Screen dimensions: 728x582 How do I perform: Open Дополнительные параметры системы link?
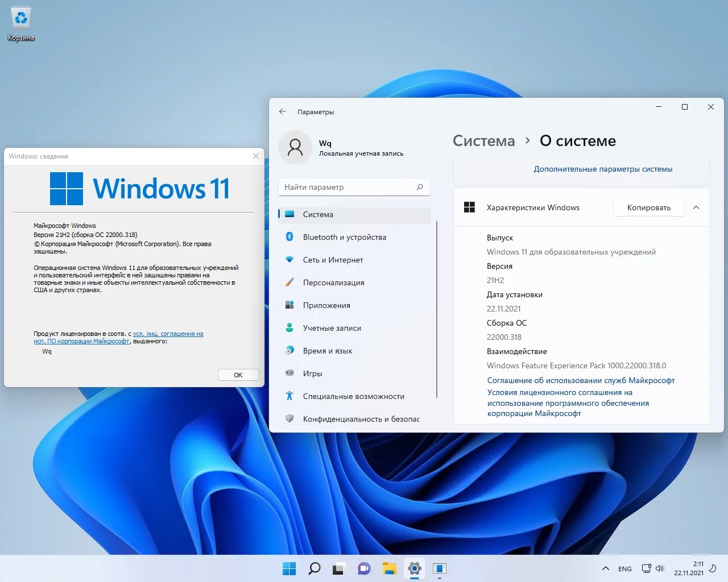603,169
